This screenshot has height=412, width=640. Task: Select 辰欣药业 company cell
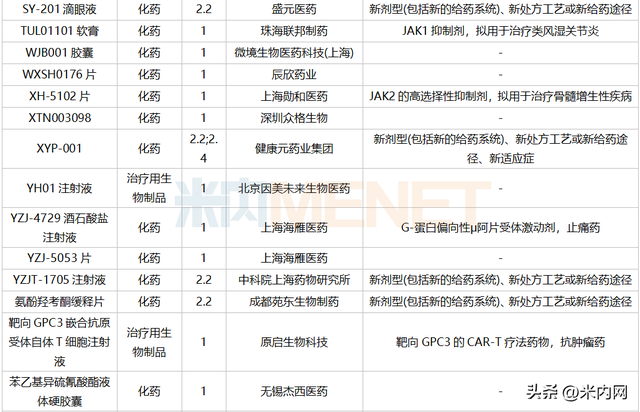pyautogui.click(x=294, y=75)
